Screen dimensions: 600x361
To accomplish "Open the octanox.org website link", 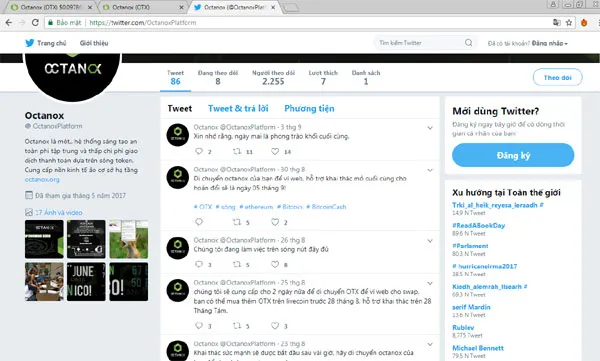I will (x=42, y=179).
